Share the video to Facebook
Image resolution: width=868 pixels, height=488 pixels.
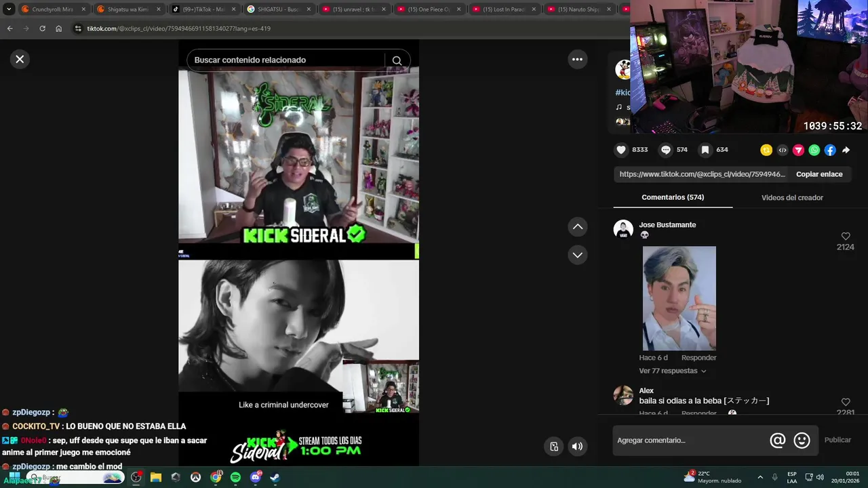[x=830, y=150]
